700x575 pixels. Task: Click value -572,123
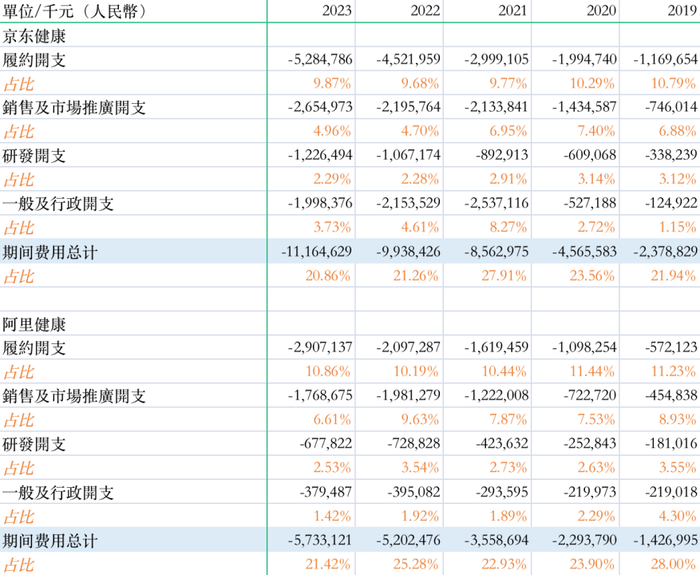671,347
